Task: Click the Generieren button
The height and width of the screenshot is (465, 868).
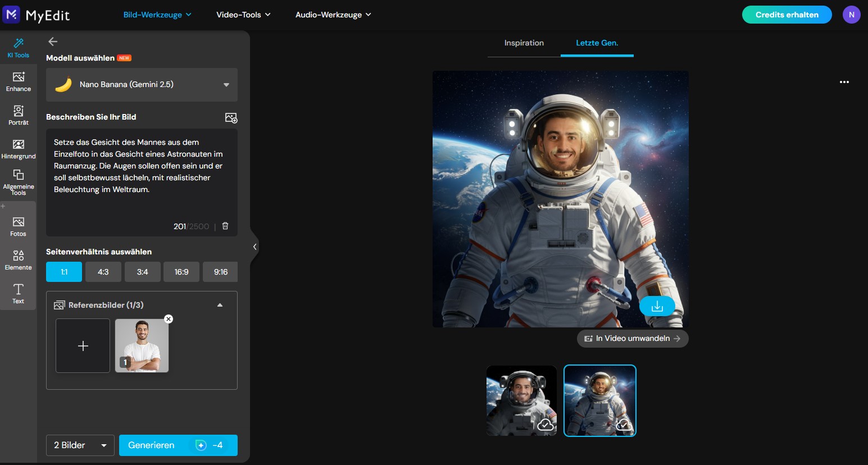Action: click(178, 445)
